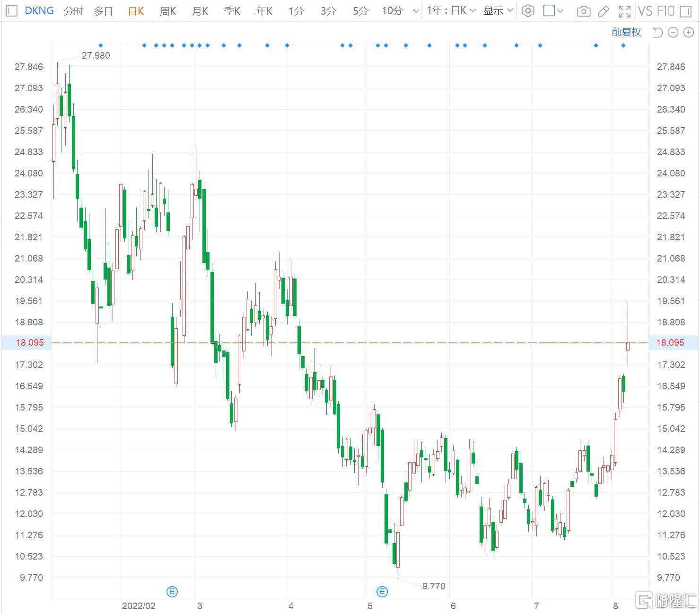Activate the pencil drawing tool

point(604,11)
